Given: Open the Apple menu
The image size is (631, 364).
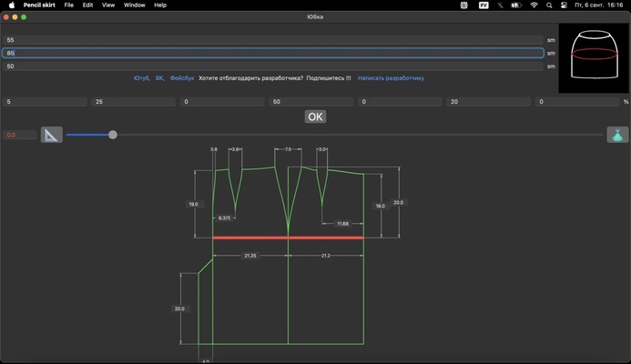Looking at the screenshot, I should [9, 5].
